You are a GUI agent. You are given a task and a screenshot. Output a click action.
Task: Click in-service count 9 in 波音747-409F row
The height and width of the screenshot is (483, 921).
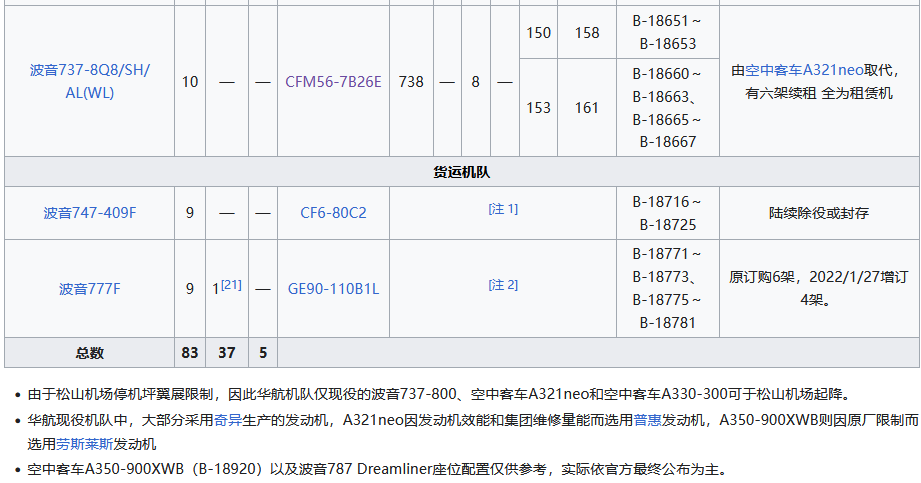point(190,213)
